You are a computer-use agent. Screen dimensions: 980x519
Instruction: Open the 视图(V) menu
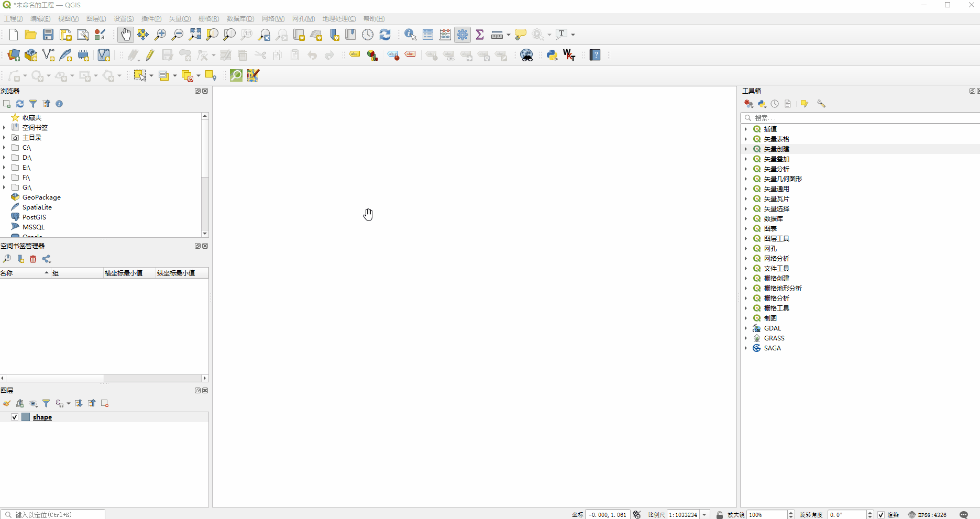[68, 19]
